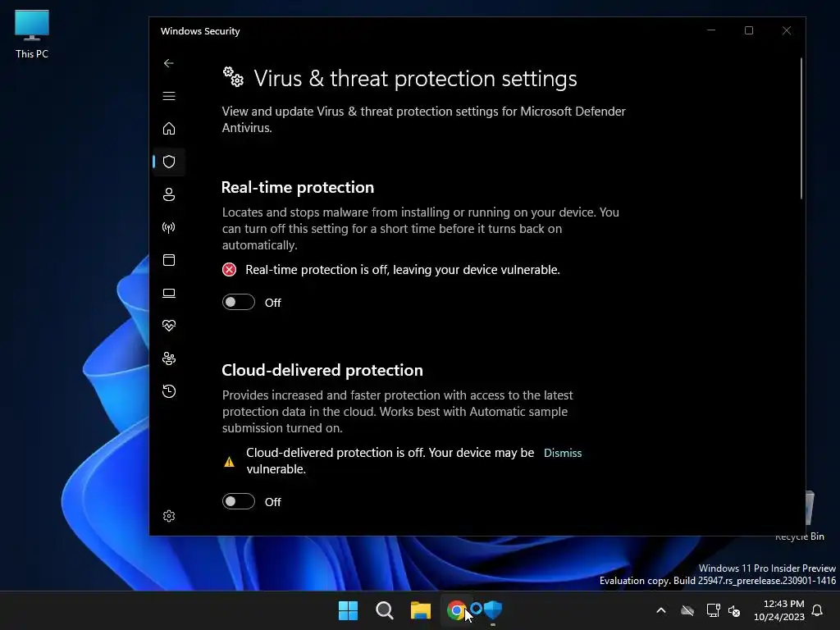Image resolution: width=840 pixels, height=630 pixels.
Task: Open the Home section icon
Action: tap(169, 129)
